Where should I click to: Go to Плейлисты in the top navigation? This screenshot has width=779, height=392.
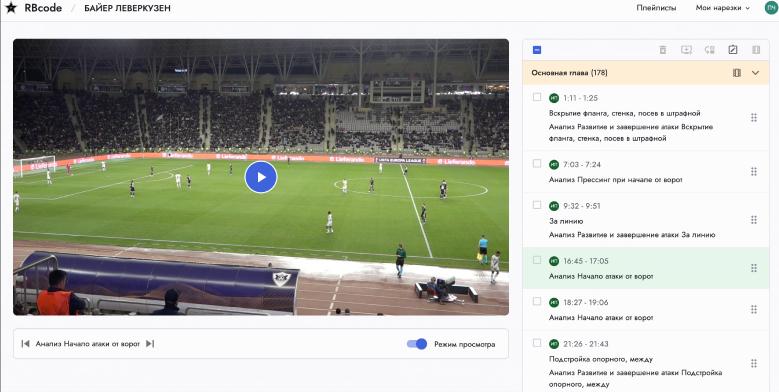point(656,8)
